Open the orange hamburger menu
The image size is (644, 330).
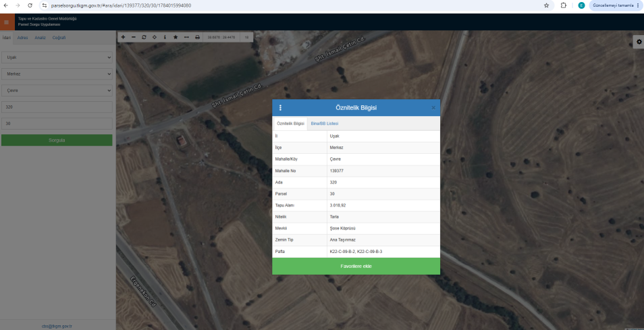(6, 22)
